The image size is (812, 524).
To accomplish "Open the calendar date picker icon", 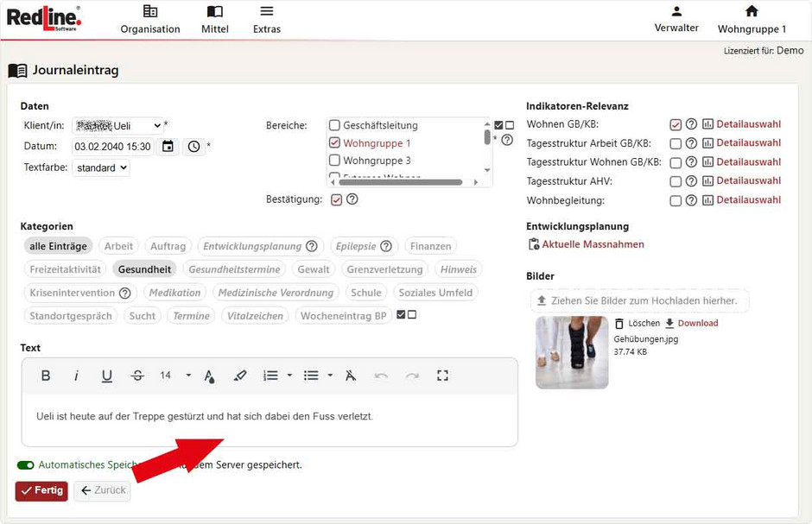I will click(x=168, y=147).
